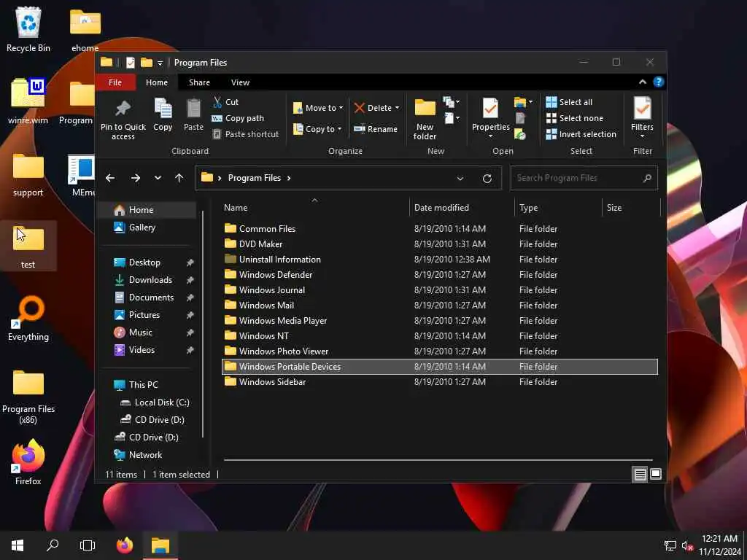Viewport: 747px width, 560px height.
Task: Create a New folder from ribbon
Action: [x=425, y=119]
